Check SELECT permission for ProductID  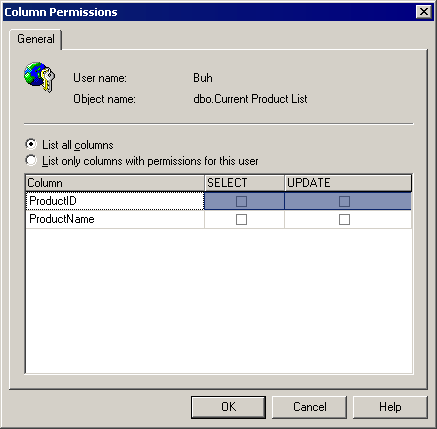coord(241,201)
